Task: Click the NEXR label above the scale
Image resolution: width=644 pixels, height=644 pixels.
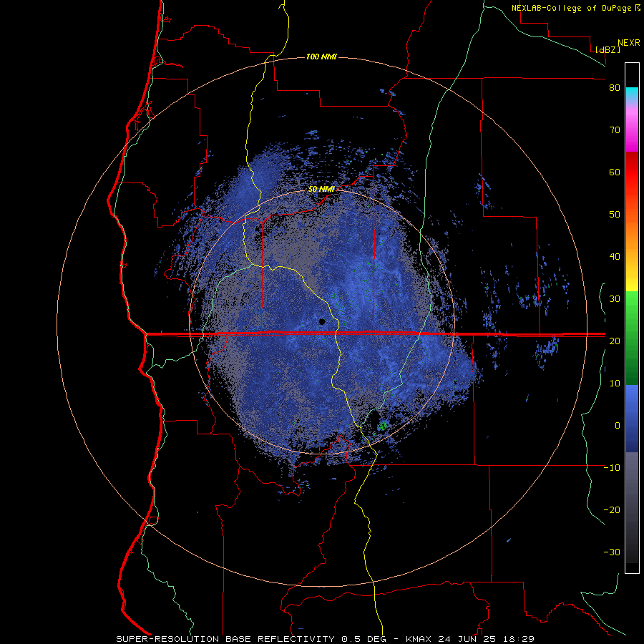Action: pyautogui.click(x=628, y=43)
